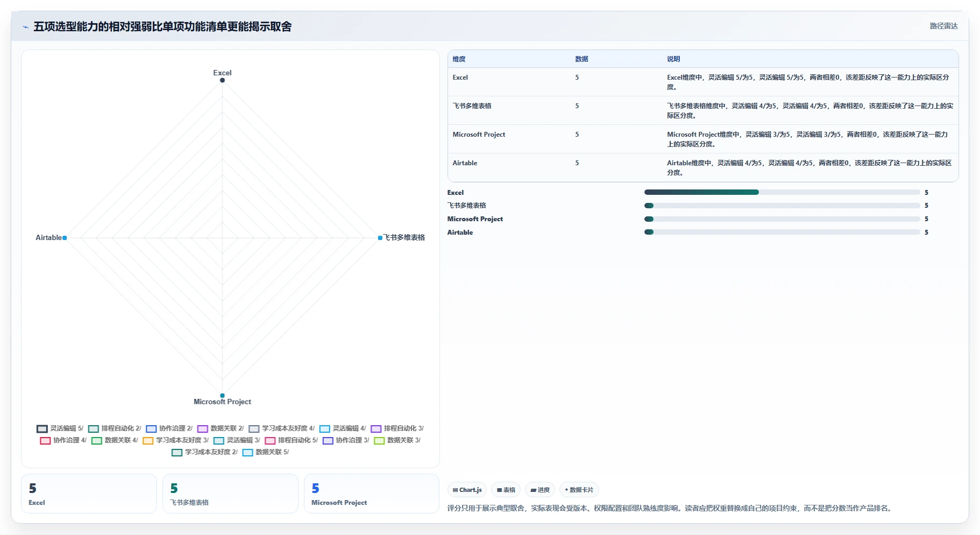Click the green swatch of 数据关联 3/
Image resolution: width=980 pixels, height=535 pixels.
(379, 441)
